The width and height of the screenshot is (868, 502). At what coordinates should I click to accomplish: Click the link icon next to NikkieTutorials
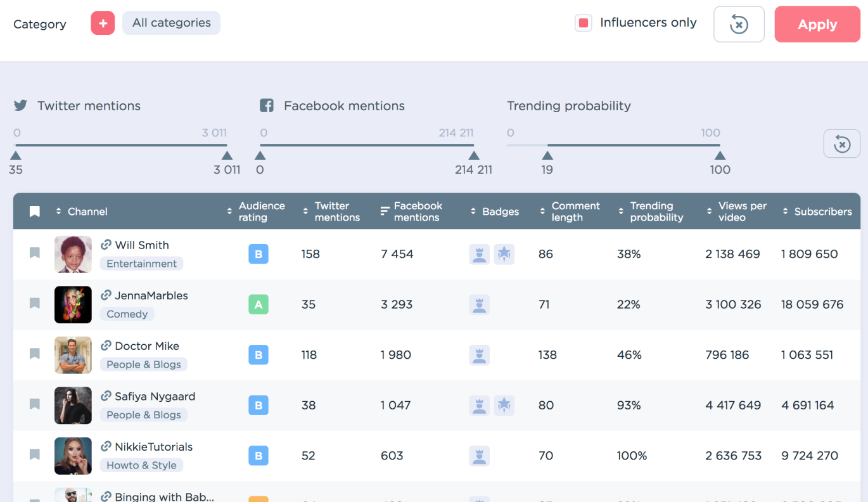point(106,446)
